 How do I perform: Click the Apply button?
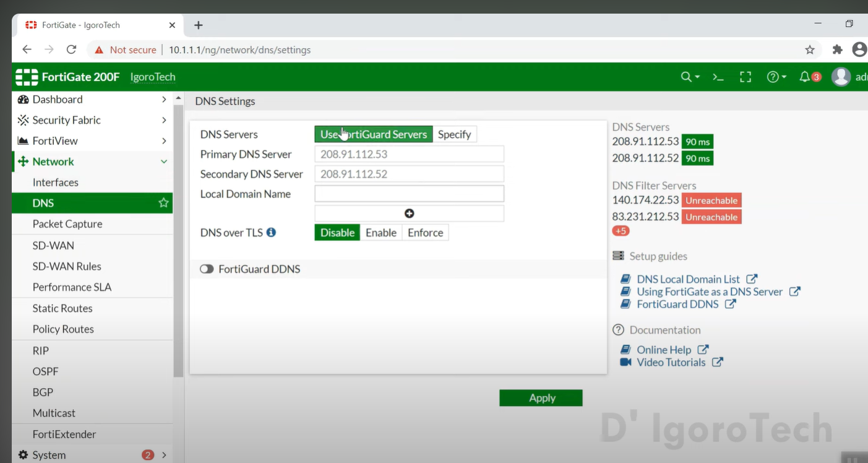541,398
